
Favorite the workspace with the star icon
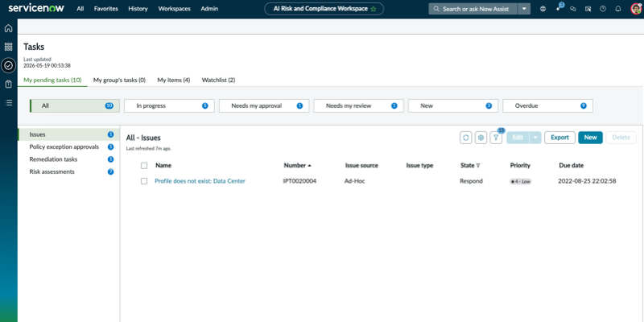pos(374,9)
